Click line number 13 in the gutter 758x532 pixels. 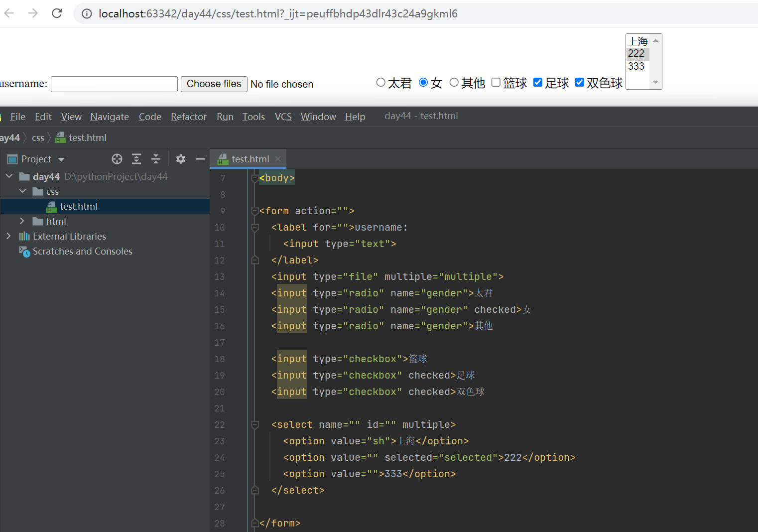(220, 277)
